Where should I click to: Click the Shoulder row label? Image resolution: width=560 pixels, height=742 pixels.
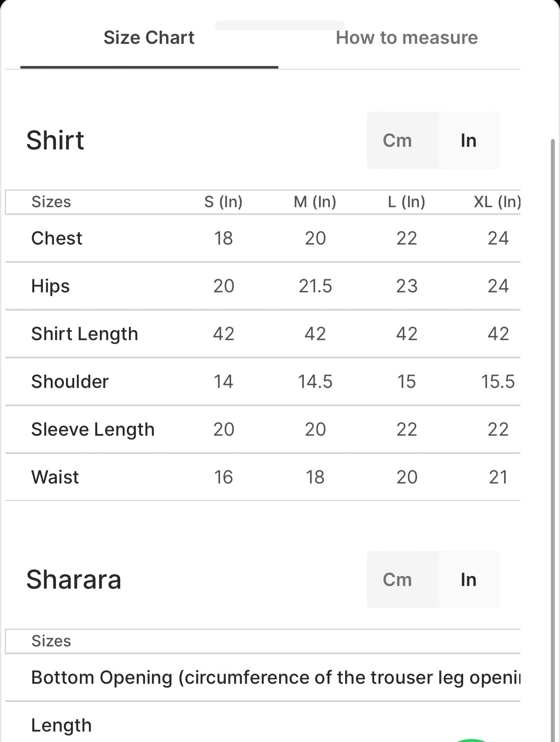70,382
